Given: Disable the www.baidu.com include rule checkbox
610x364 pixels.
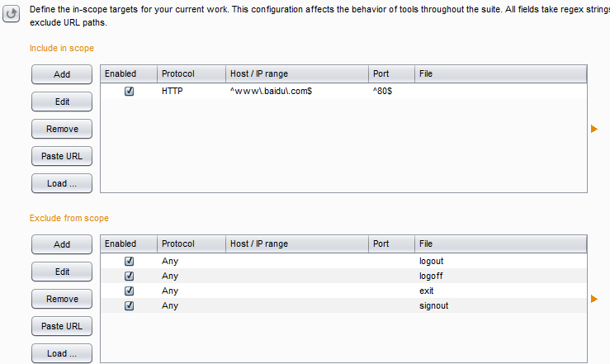Looking at the screenshot, I should tap(129, 91).
